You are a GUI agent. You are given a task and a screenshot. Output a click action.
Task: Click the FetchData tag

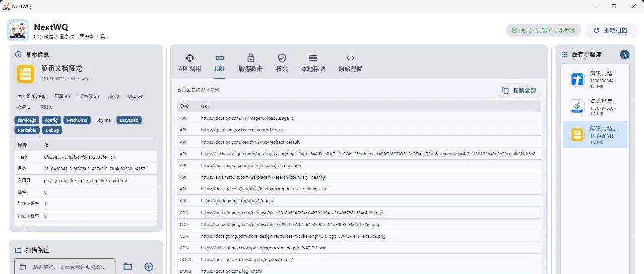coord(78,120)
